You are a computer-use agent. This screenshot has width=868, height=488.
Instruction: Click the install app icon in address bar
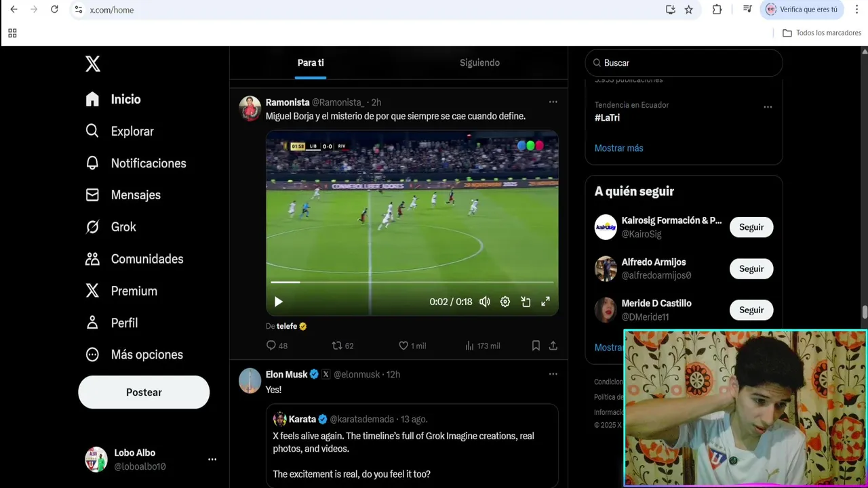point(670,9)
